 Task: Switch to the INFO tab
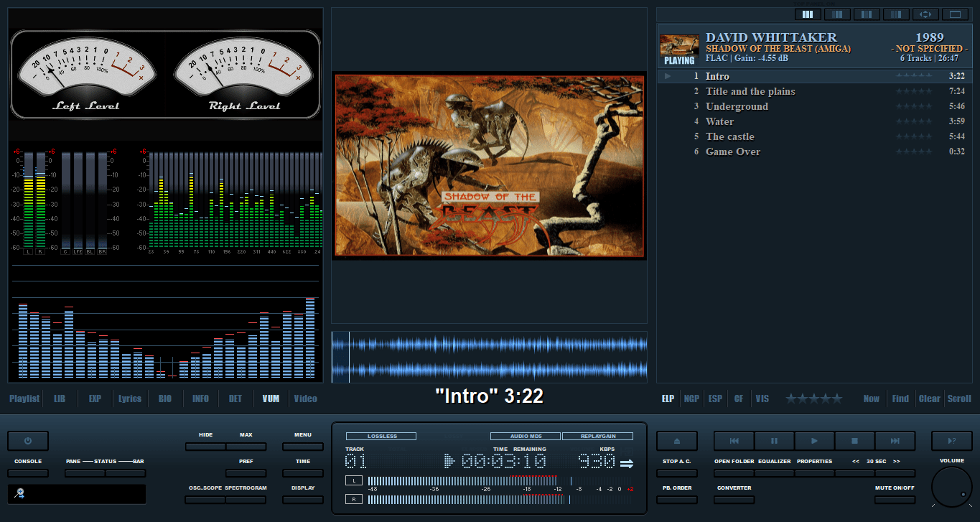click(201, 399)
